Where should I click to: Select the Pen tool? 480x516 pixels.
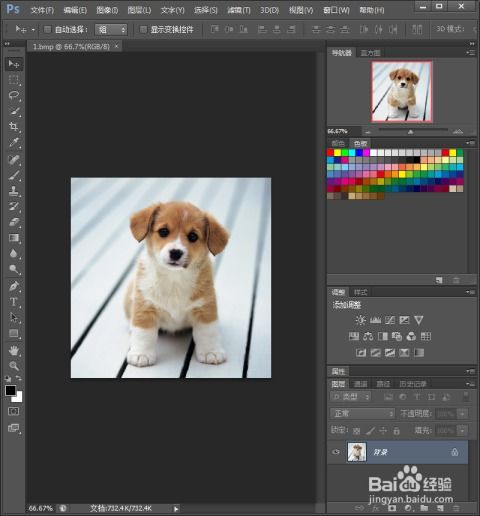[x=14, y=286]
